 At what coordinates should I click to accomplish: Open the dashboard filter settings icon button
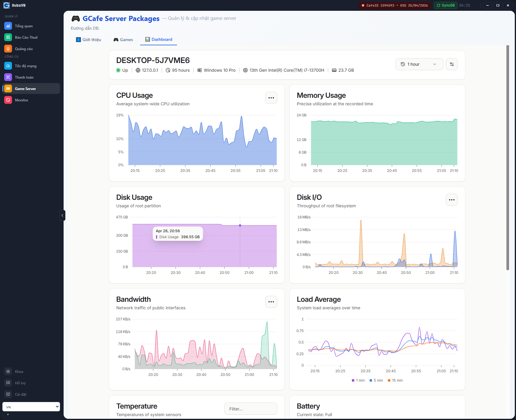[x=451, y=64]
